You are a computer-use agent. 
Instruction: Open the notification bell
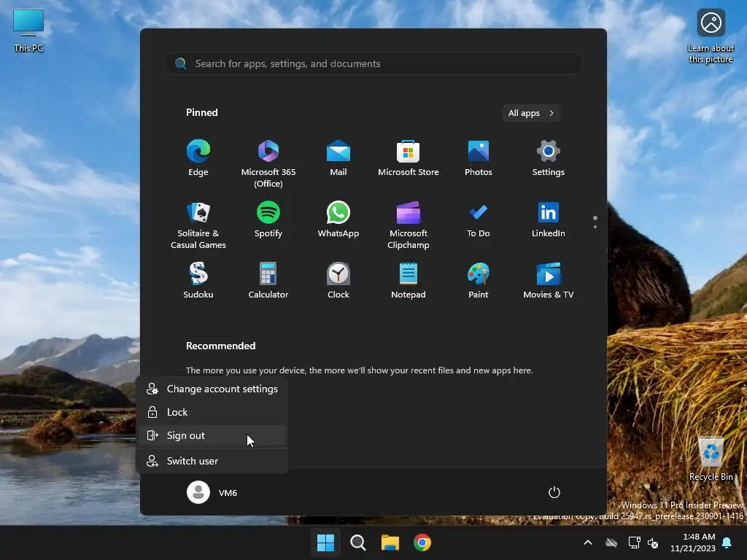727,542
